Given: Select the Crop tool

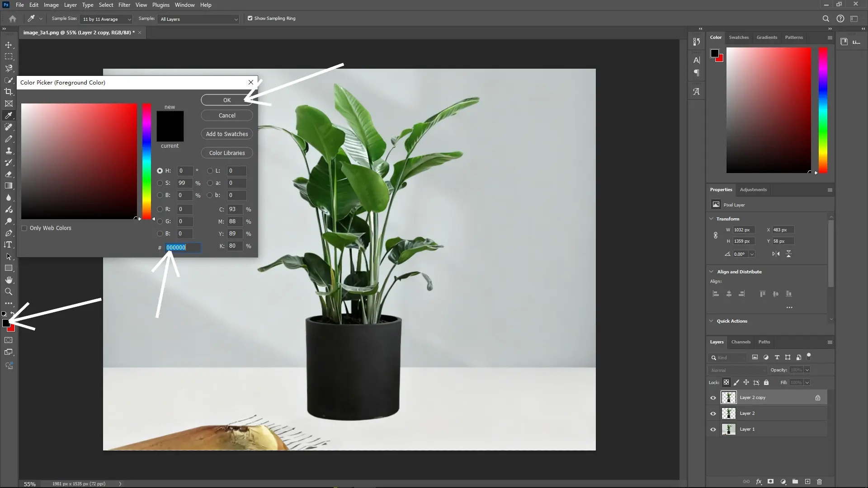Looking at the screenshot, I should pyautogui.click(x=9, y=92).
